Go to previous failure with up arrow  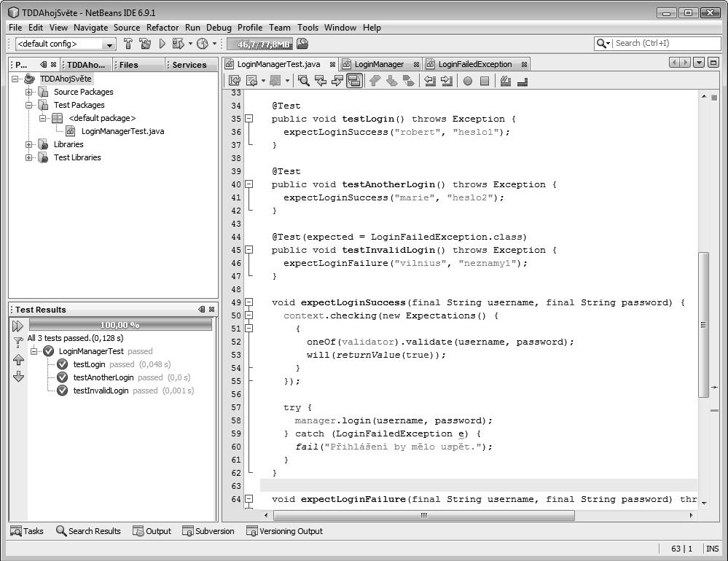coord(18,359)
